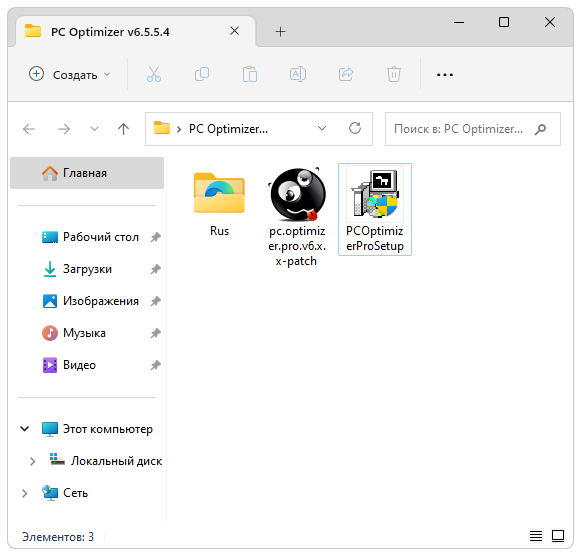Click the Delete trash bin icon
Screen dimensions: 577x555
(394, 74)
